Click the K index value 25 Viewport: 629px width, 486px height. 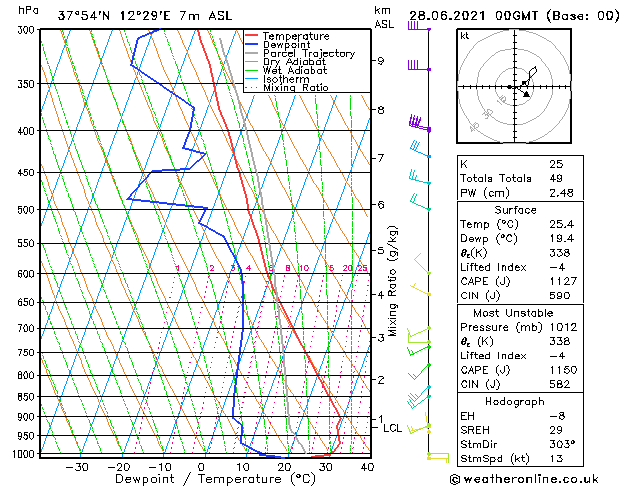556,164
